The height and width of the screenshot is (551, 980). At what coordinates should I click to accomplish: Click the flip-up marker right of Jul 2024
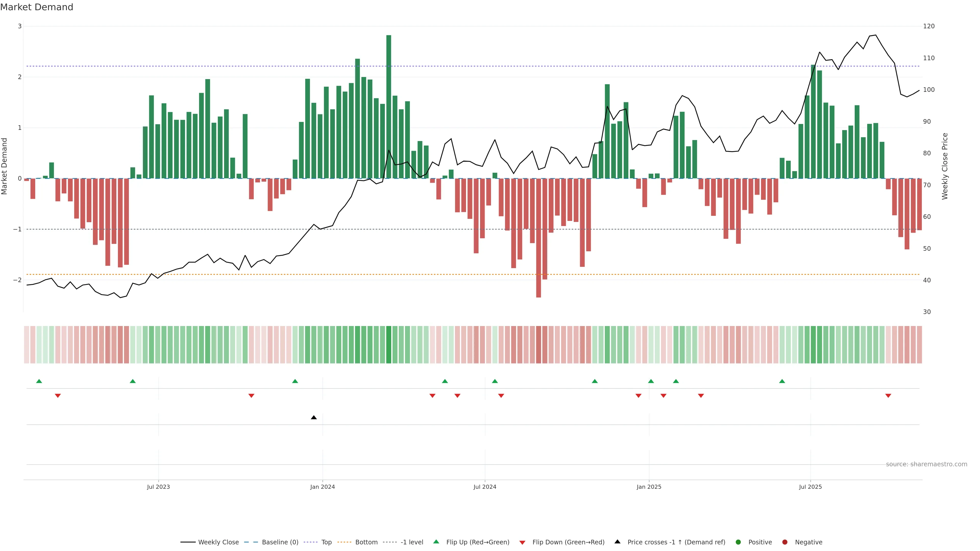click(495, 381)
